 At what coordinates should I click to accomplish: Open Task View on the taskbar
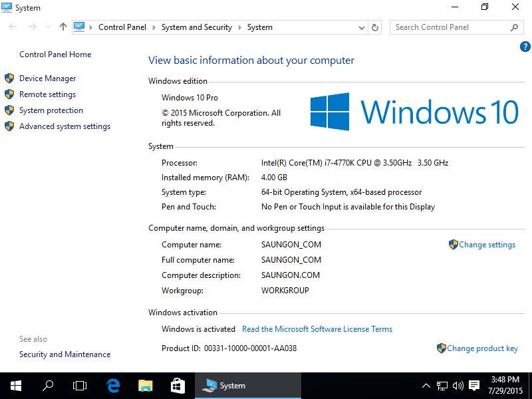[79, 385]
